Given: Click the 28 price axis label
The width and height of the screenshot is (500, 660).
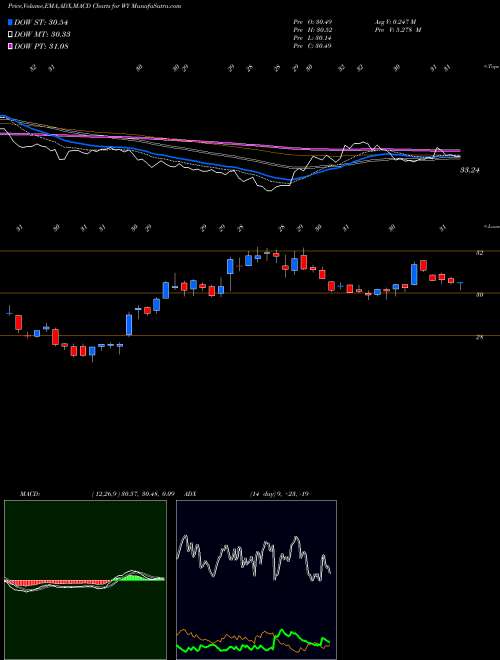Looking at the screenshot, I should coord(479,337).
